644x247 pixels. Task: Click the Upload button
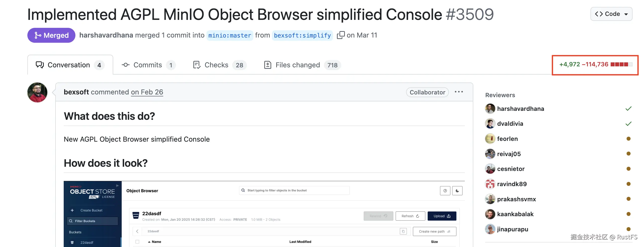441,216
